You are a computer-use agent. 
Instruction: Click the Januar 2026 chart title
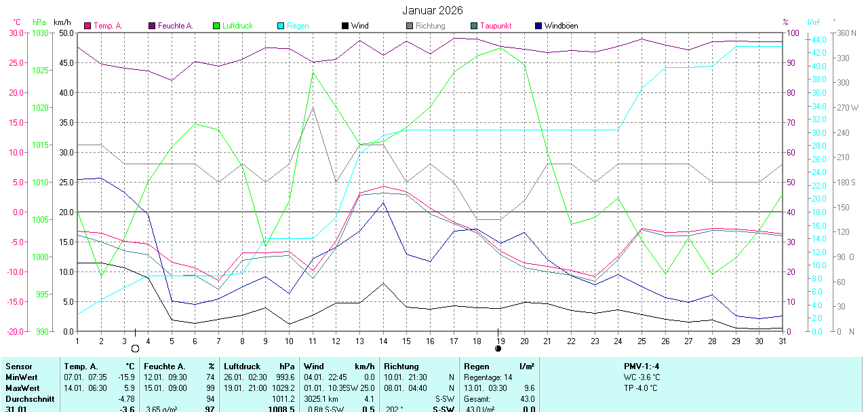coord(433,10)
